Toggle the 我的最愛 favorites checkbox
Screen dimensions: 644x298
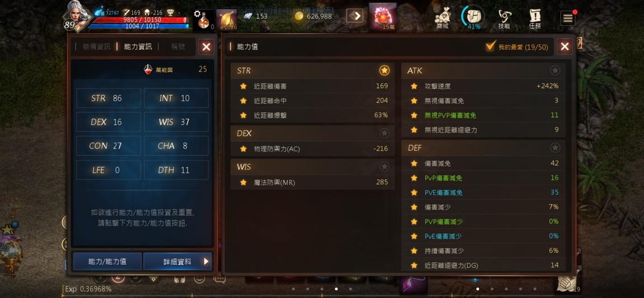[x=491, y=46]
